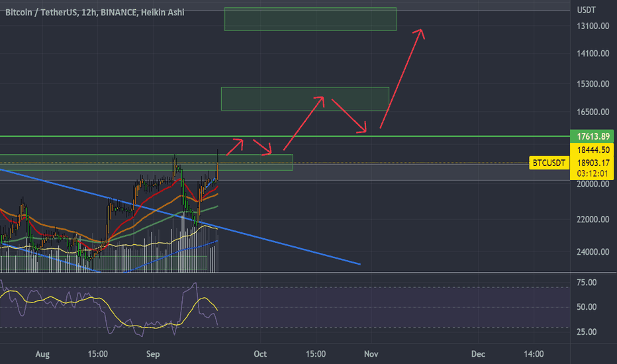
Task: Click the Nov date label
Action: (x=371, y=354)
